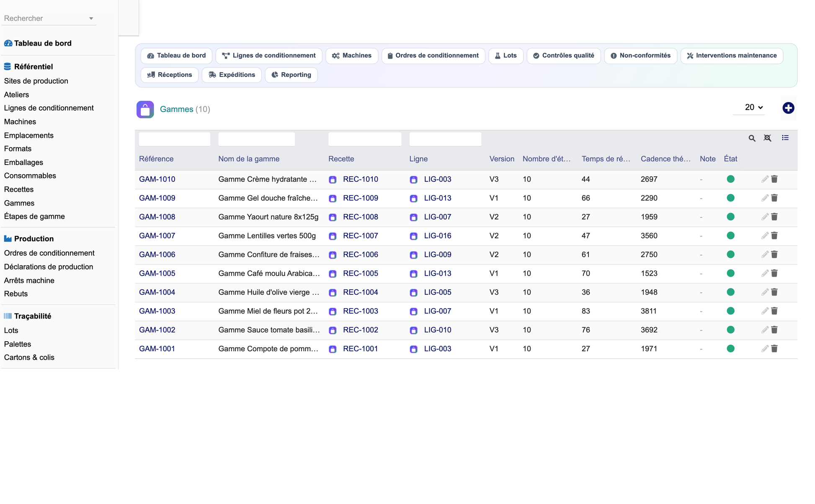Open the Réceptions tab
Viewport: 815px width, 504px height.
170,75
